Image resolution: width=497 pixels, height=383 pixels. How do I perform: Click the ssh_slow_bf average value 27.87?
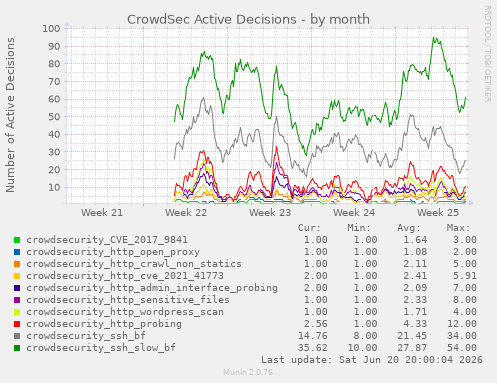coord(412,348)
